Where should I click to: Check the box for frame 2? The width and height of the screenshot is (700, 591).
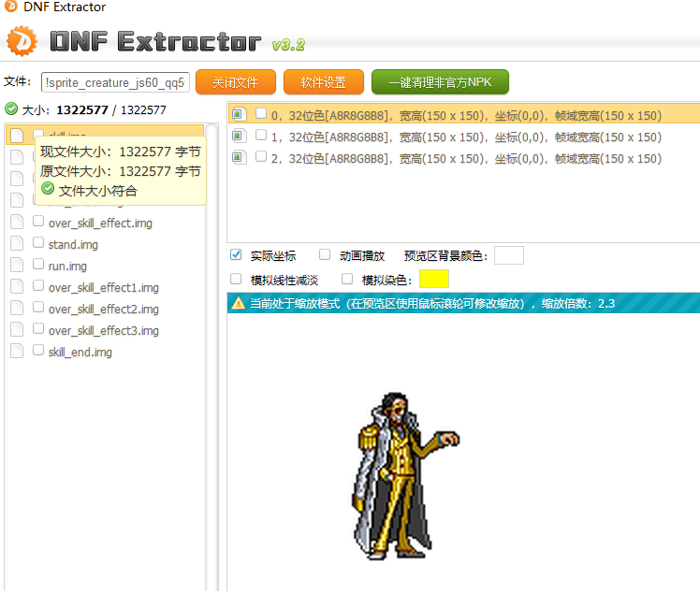pos(261,156)
